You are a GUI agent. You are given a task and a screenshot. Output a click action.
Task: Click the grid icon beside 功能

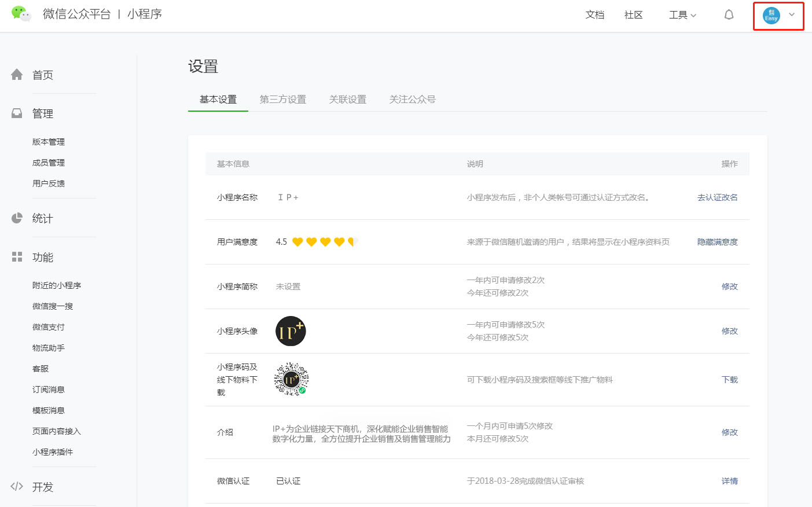click(17, 257)
